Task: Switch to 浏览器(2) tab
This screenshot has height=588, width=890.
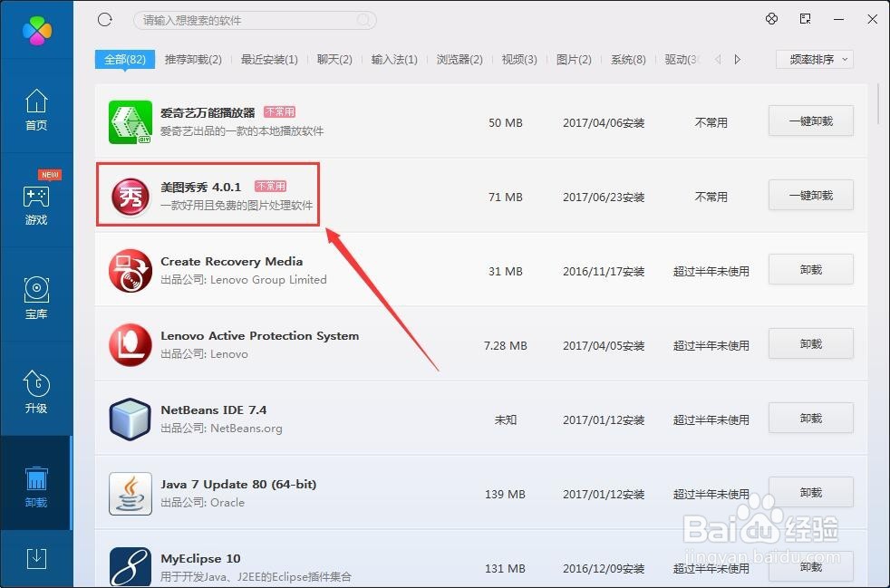Action: [x=460, y=59]
